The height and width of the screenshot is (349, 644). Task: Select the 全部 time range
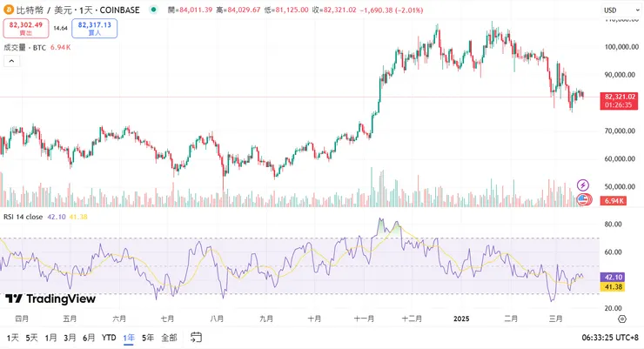coord(169,338)
